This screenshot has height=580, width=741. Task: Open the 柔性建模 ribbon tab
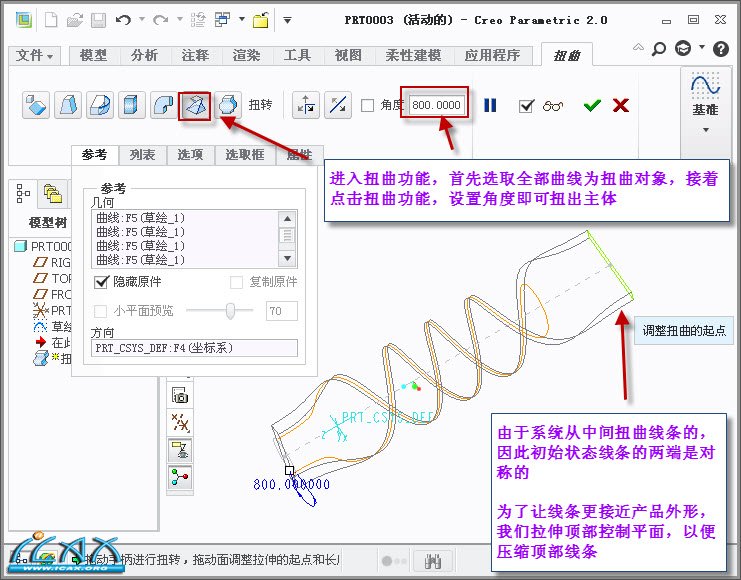414,55
